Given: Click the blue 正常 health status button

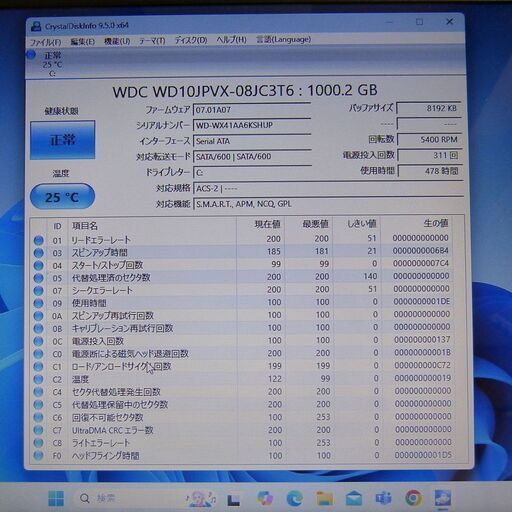Looking at the screenshot, I should pyautogui.click(x=63, y=140).
